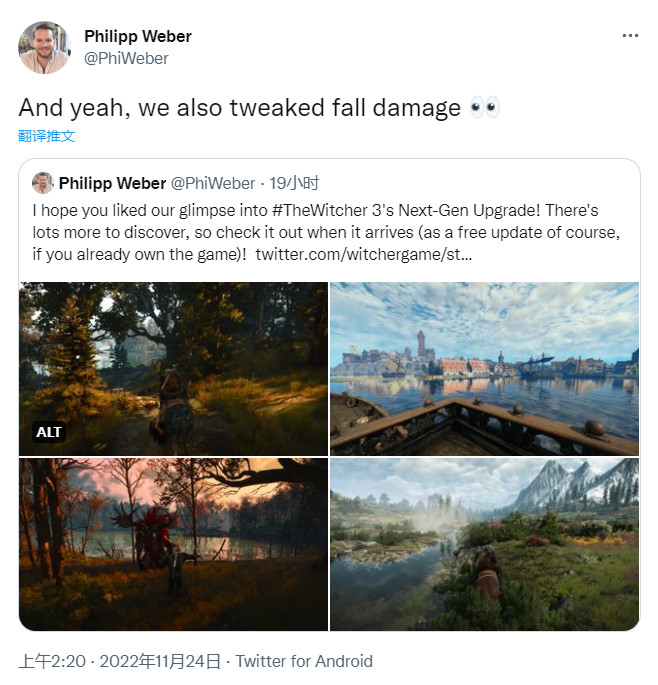Image resolution: width=658 pixels, height=685 pixels.
Task: Open the snowy mountain river image
Action: click(484, 544)
